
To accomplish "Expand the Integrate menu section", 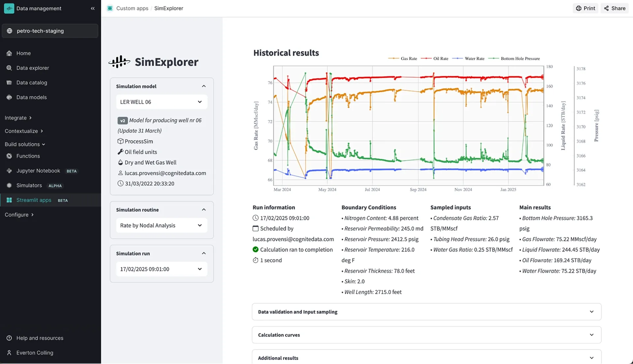I will click(x=18, y=118).
